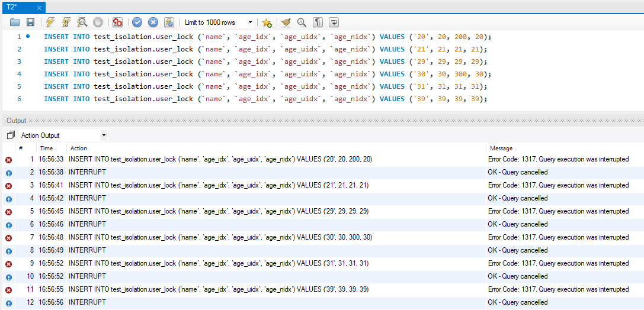Select the INTERRUPT action at 16:56:42
Screen dimensions: 644x310
pos(87,198)
